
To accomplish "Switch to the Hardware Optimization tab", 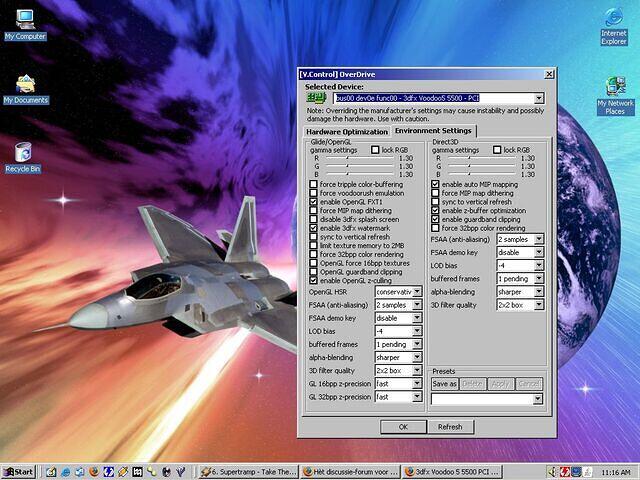I will coord(347,132).
